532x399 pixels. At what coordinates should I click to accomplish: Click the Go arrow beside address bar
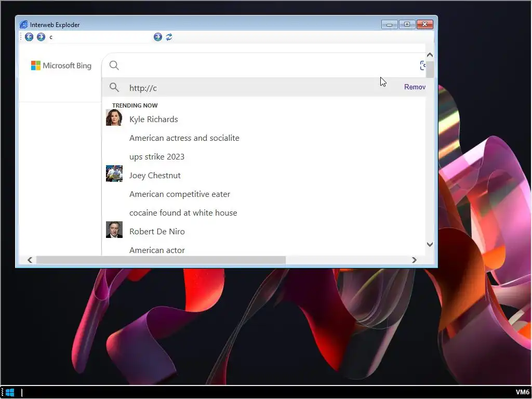pyautogui.click(x=158, y=37)
